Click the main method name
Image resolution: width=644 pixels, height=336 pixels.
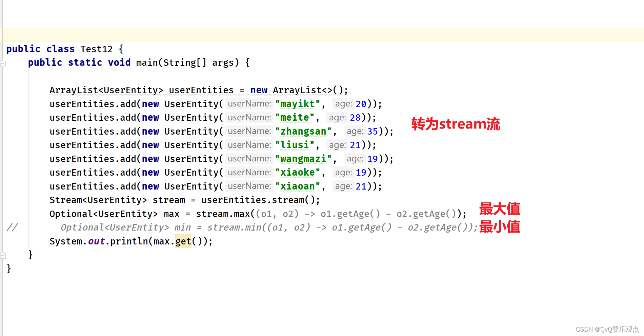point(147,63)
